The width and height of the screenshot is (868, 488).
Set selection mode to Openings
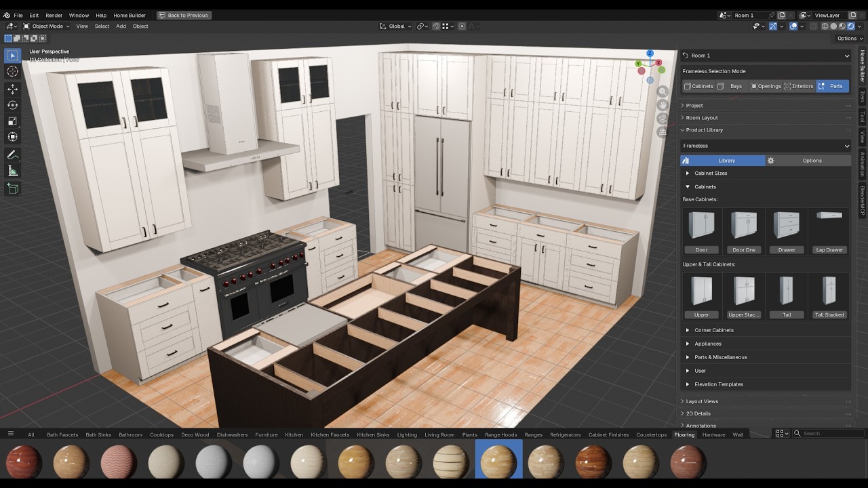(x=765, y=86)
